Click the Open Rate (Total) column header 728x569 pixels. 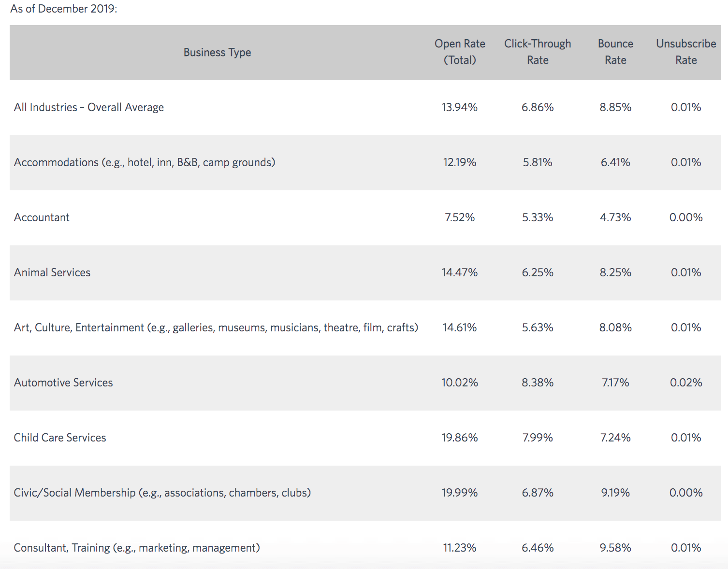(x=460, y=52)
